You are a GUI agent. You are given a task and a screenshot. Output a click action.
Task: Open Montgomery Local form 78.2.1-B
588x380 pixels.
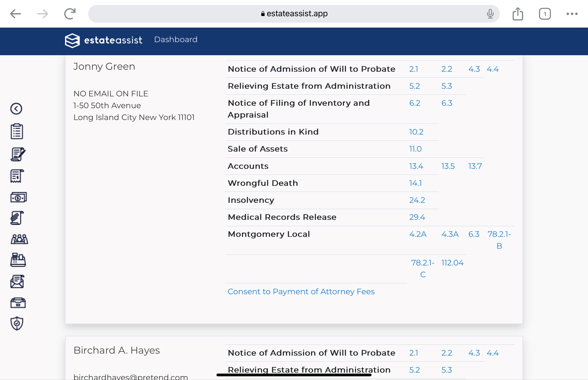tap(499, 240)
